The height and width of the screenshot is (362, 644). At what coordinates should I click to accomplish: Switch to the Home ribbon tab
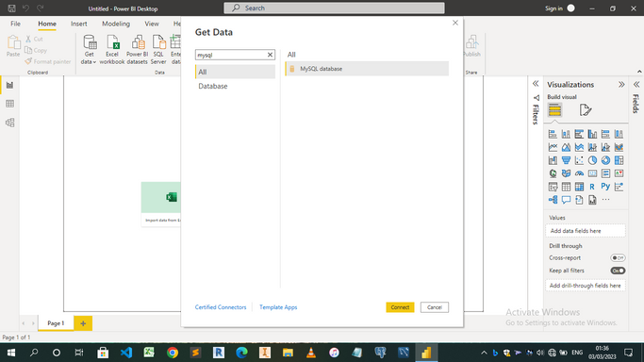[47, 24]
